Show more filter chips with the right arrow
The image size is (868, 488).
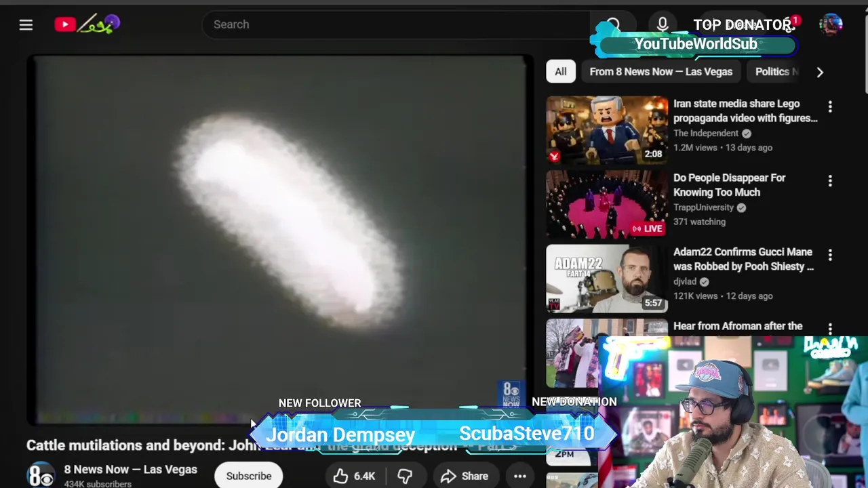(820, 72)
